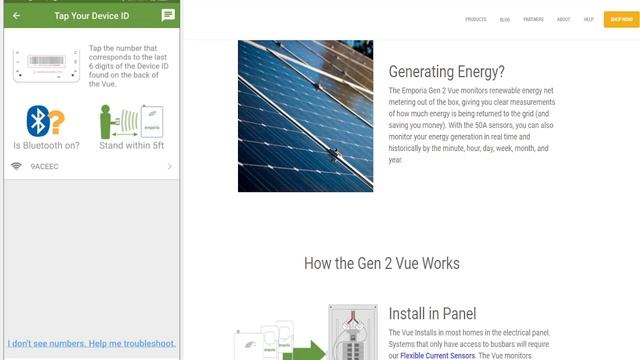Click the How the Gen 2 Vue Works heading
The image size is (640, 360).
[x=382, y=263]
